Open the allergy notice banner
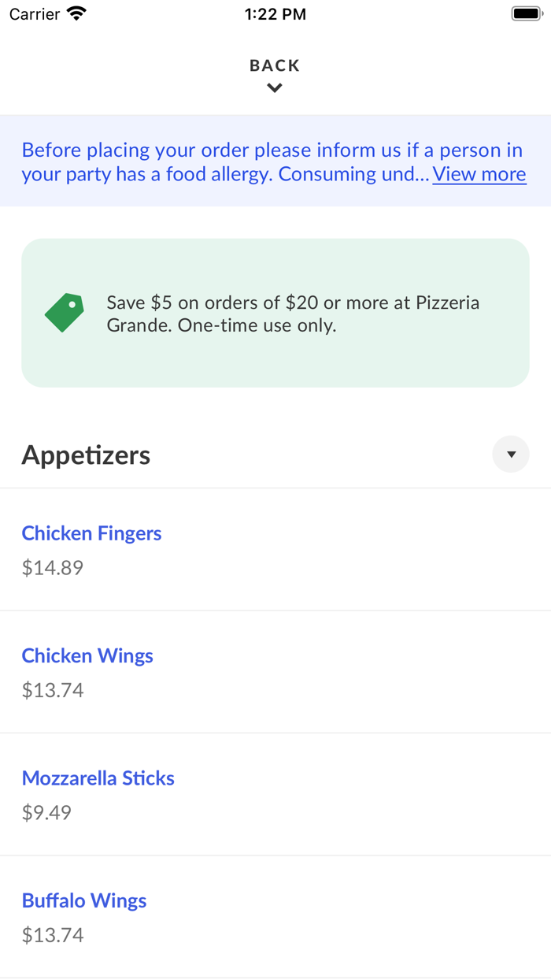 pos(236,161)
